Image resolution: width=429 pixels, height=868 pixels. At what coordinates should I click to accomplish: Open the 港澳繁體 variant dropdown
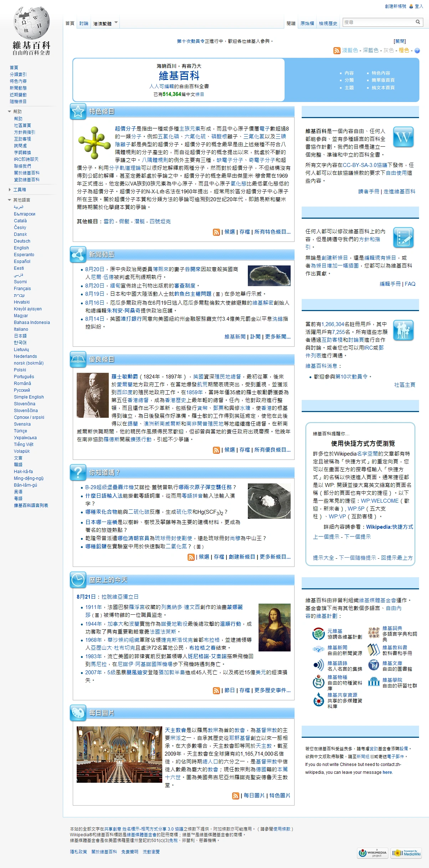click(x=105, y=24)
